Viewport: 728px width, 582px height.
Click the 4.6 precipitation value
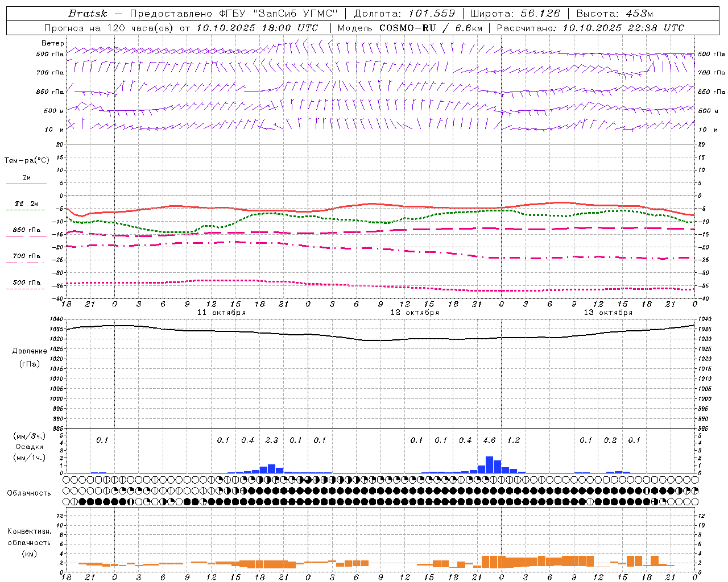tap(489, 440)
